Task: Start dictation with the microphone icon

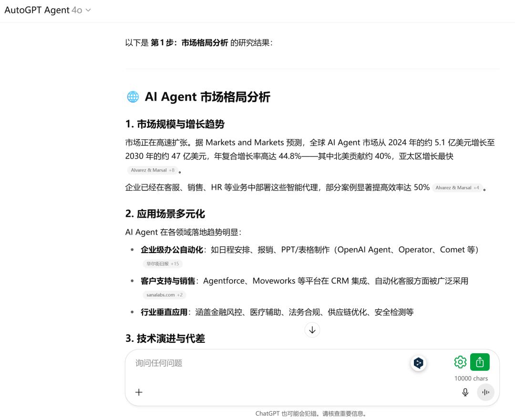Action: pos(465,392)
